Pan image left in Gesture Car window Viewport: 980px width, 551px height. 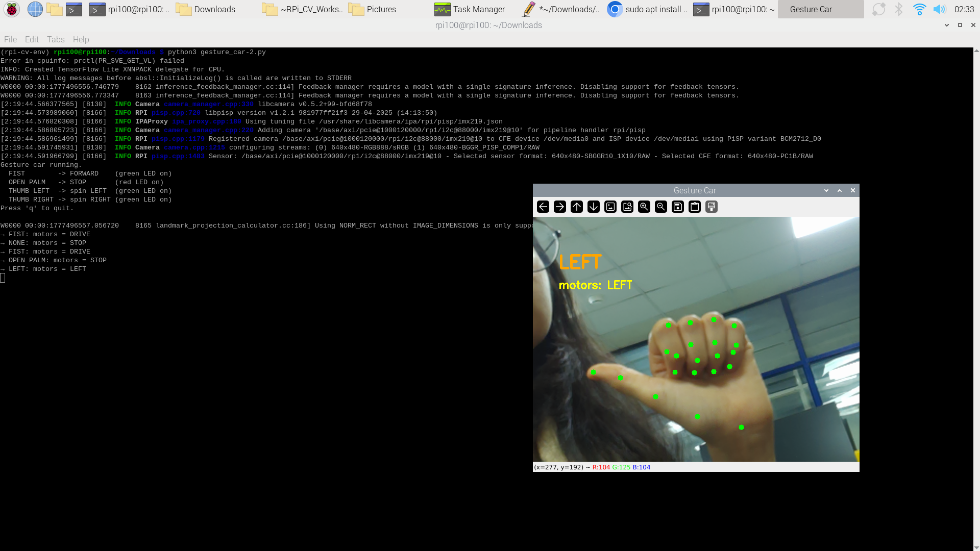(543, 207)
